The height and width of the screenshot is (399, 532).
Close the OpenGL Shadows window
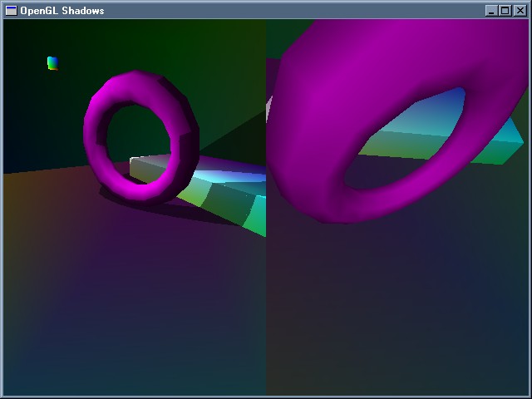pos(520,10)
